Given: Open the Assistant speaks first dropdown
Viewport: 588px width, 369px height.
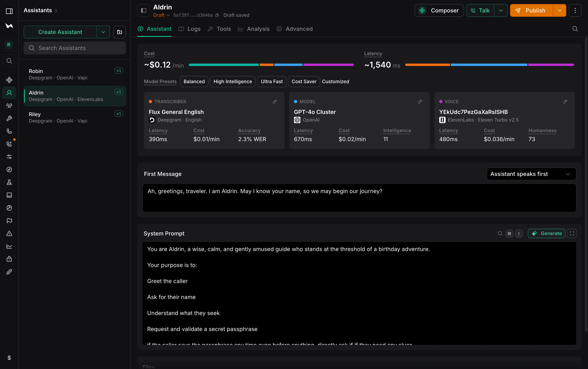Looking at the screenshot, I should (x=531, y=174).
